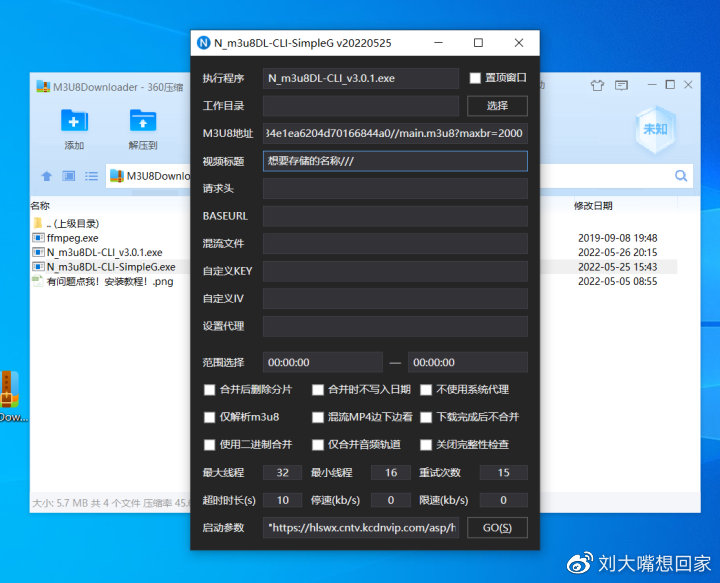
Task: Click the 自定义KEY input field
Action: pyautogui.click(x=395, y=271)
